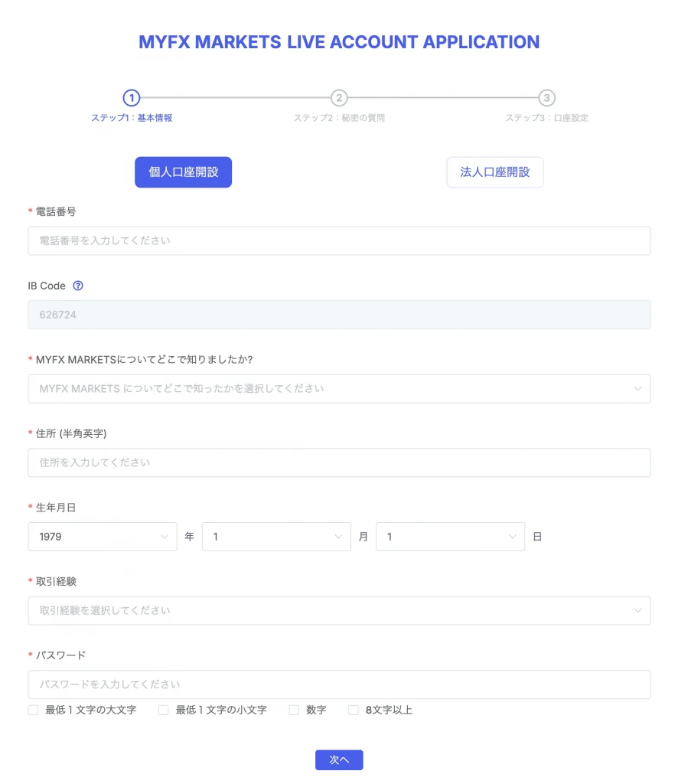Click the MYFX MARKETS LIVE ACCOUNT APPLICATION heading
The width and height of the screenshot is (688, 784).
[x=339, y=42]
